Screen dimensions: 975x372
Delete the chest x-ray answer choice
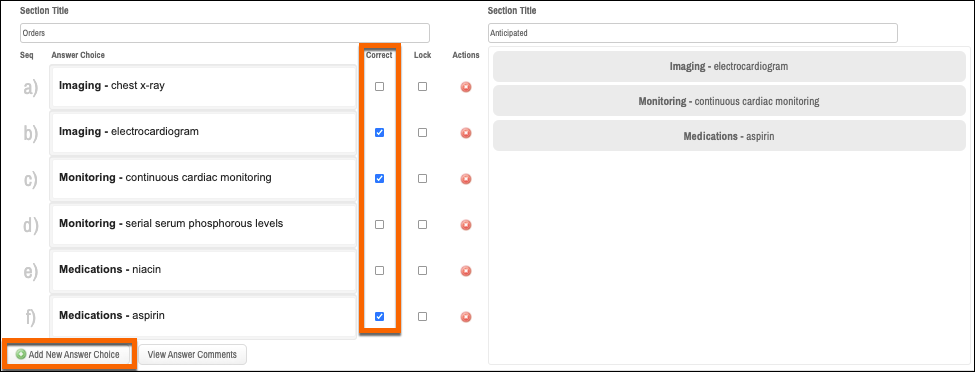tap(466, 87)
